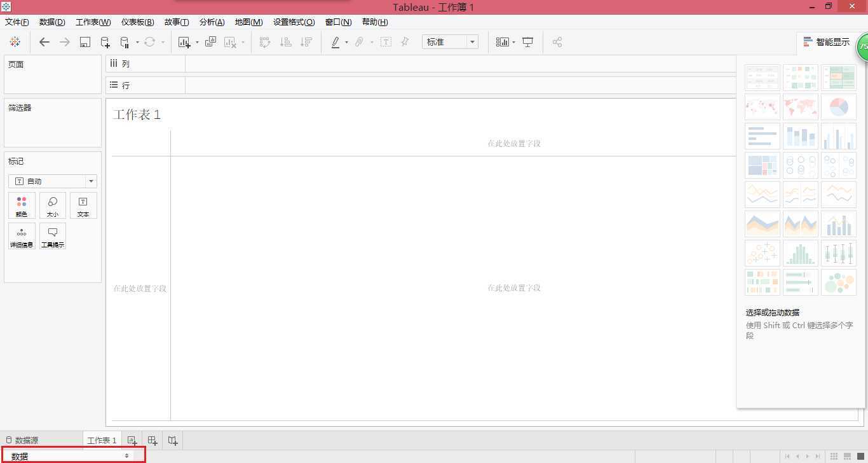Open the 数据(D) menu
The width and height of the screenshot is (868, 463).
52,22
